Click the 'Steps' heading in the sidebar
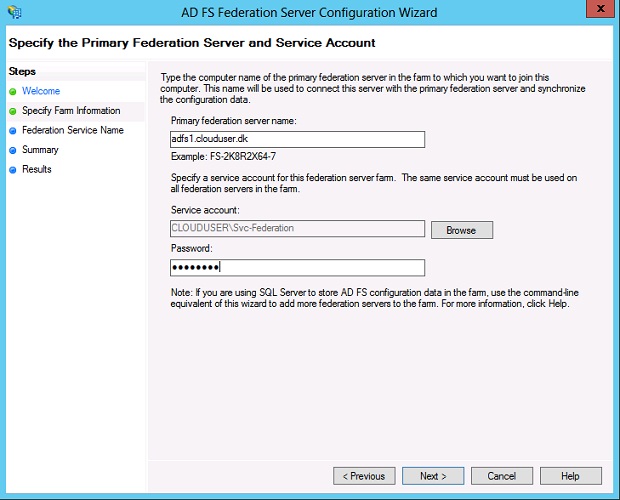 (22, 72)
